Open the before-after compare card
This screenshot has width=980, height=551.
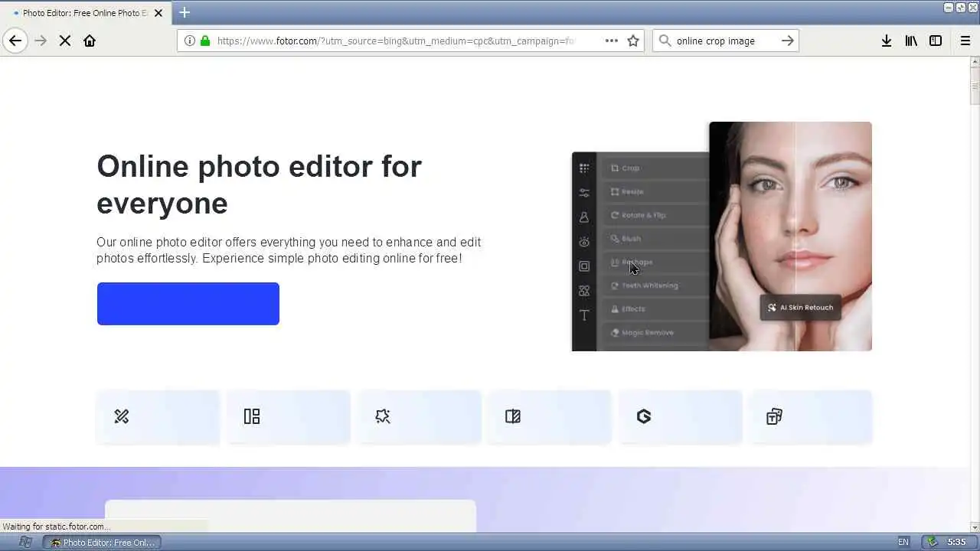point(550,416)
